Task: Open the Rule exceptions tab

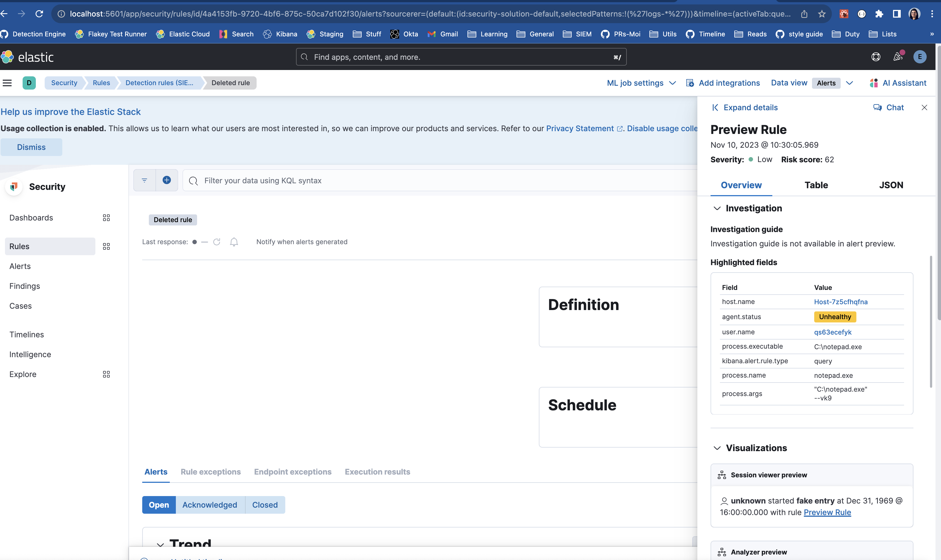Action: 211,472
